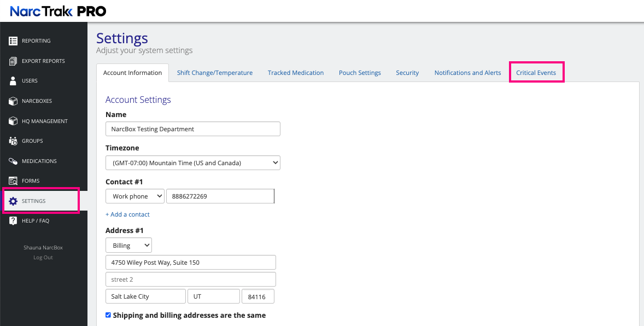Open Forms via the magnifier form icon
The height and width of the screenshot is (326, 644).
pyautogui.click(x=13, y=181)
